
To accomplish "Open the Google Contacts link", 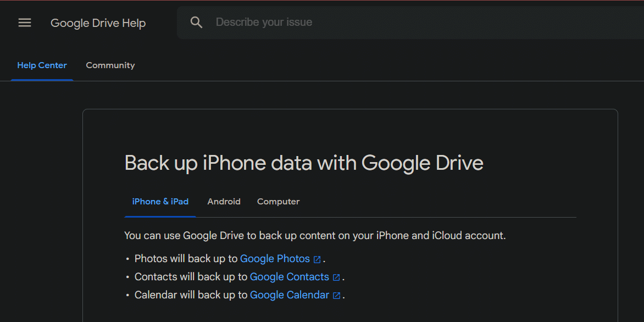I will coord(290,277).
